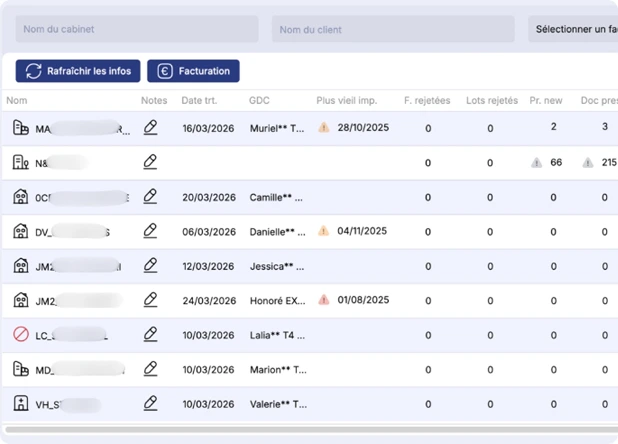Image resolution: width=618 pixels, height=444 pixels.
Task: Click the grey warning icon beside 66
Action: click(536, 162)
